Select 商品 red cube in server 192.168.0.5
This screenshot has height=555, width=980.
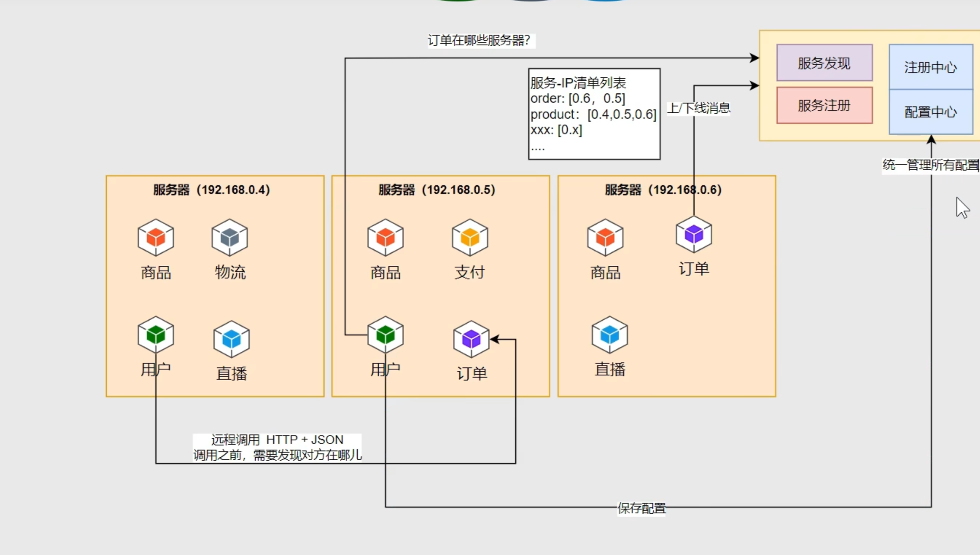385,237
